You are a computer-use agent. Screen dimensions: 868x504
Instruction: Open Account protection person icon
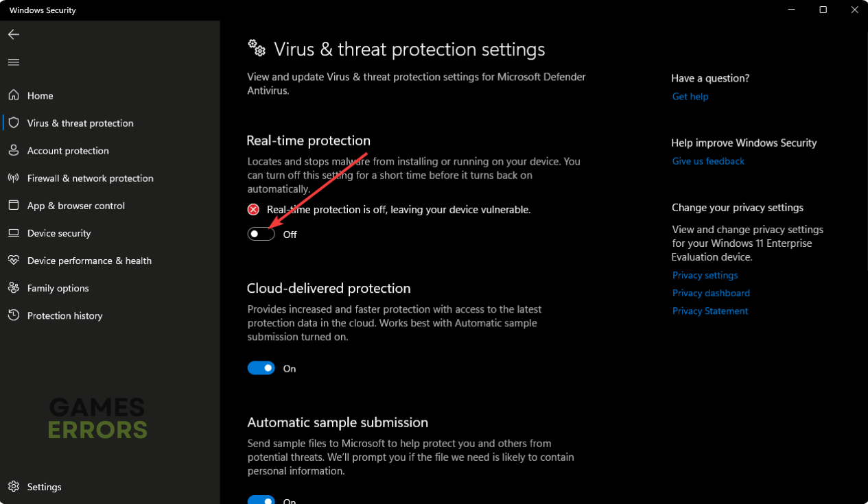pyautogui.click(x=14, y=150)
